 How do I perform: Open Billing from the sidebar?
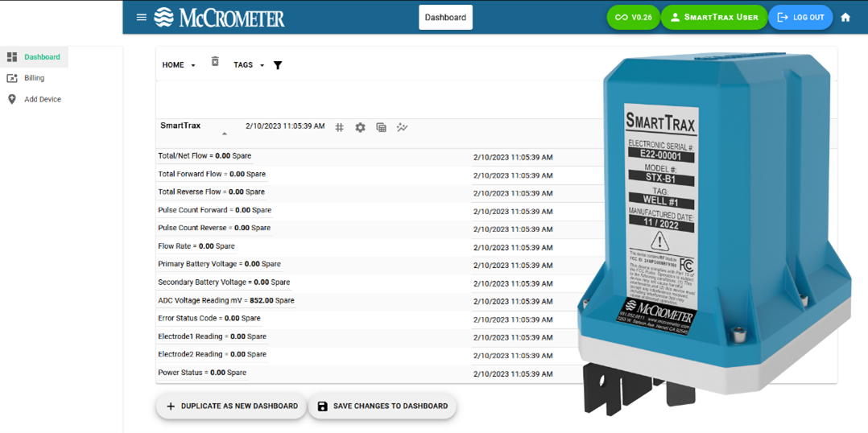pos(34,78)
